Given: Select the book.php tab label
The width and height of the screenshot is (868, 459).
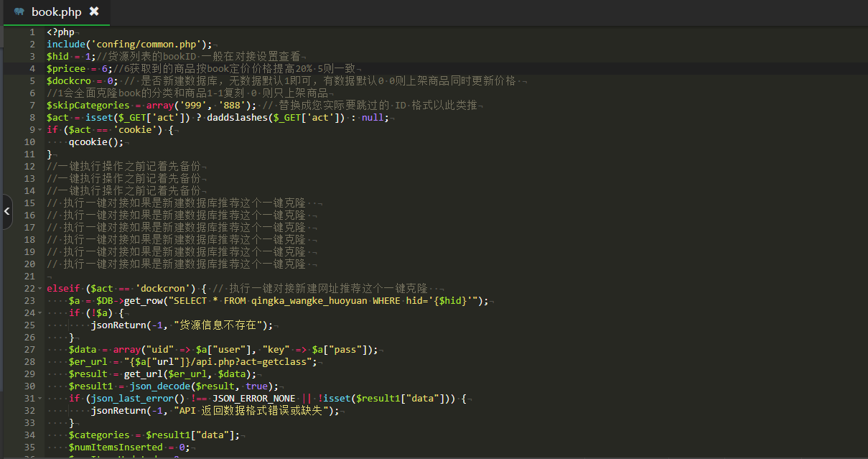Looking at the screenshot, I should [x=57, y=11].
